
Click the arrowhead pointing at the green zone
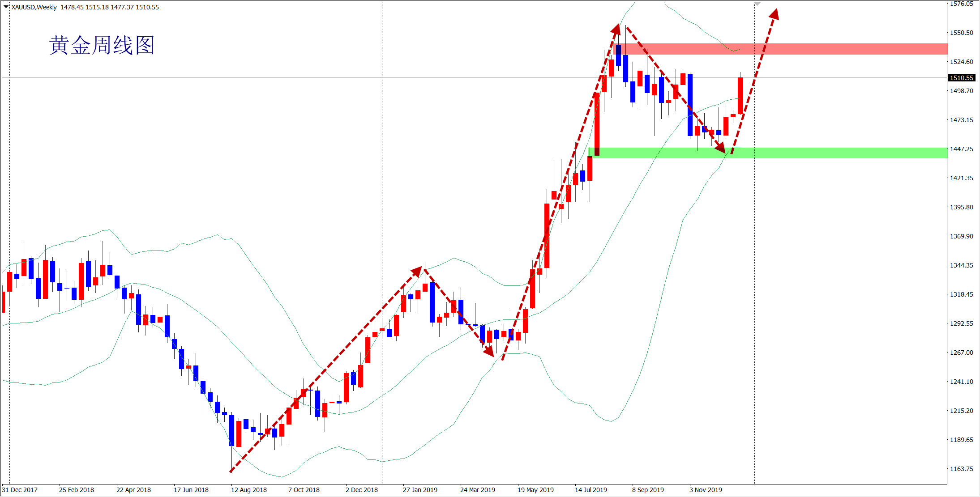click(721, 147)
